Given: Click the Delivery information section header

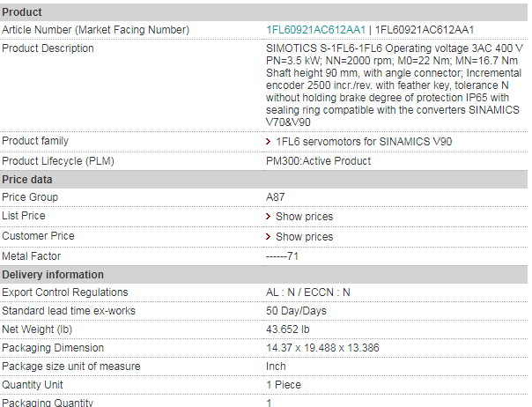Looking at the screenshot, I should point(264,275).
